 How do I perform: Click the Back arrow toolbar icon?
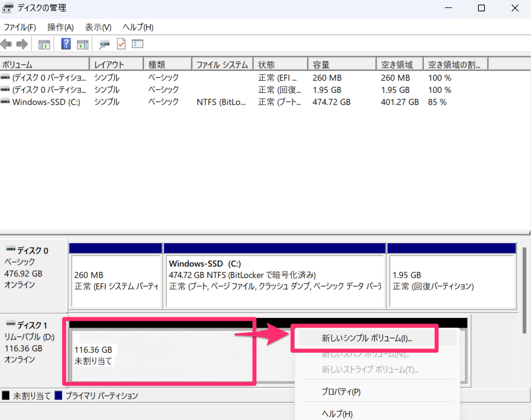point(7,44)
